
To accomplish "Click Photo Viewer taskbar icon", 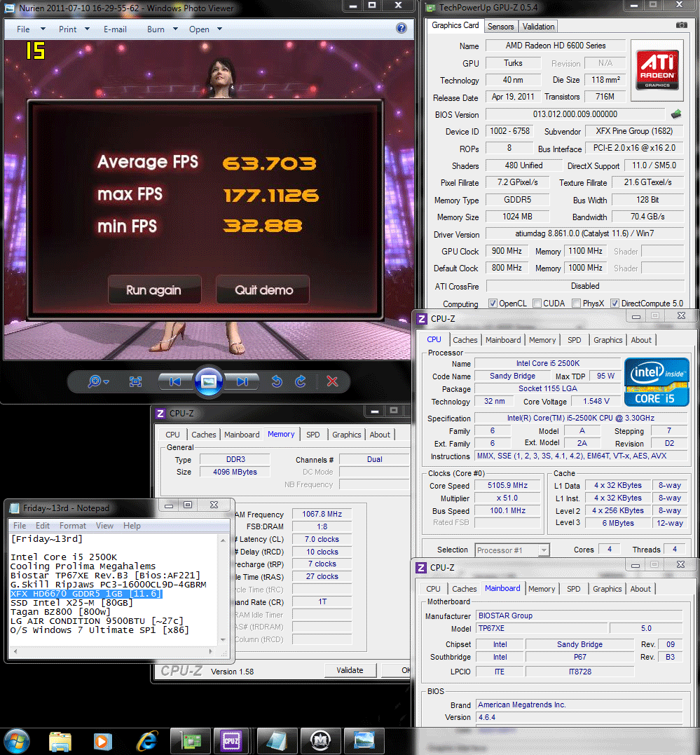I will pos(364,741).
